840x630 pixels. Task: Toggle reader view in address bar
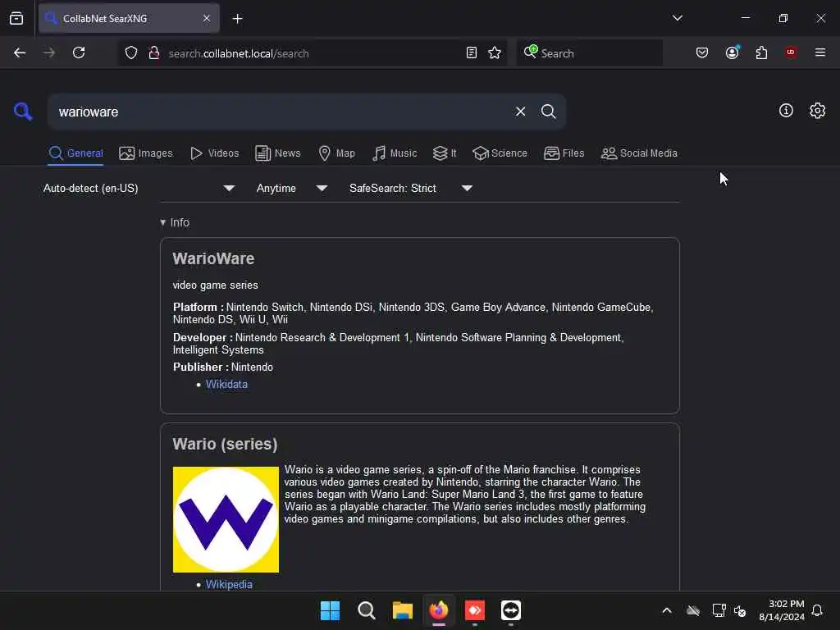coord(472,52)
